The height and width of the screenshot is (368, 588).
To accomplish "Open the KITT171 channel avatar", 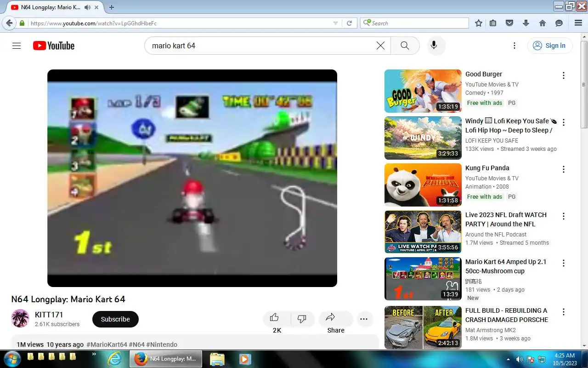I will click(x=20, y=318).
